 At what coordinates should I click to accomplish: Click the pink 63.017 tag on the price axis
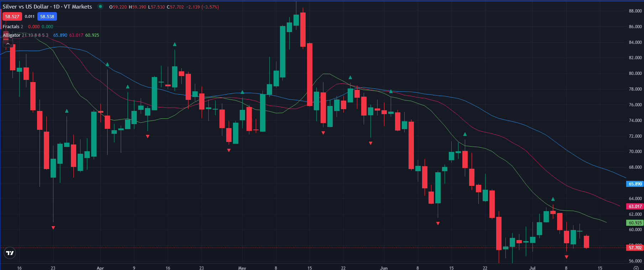coord(635,207)
